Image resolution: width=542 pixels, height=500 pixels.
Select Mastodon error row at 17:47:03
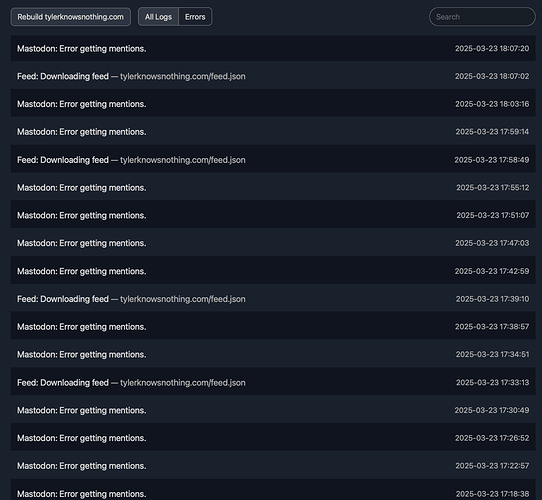(x=273, y=243)
